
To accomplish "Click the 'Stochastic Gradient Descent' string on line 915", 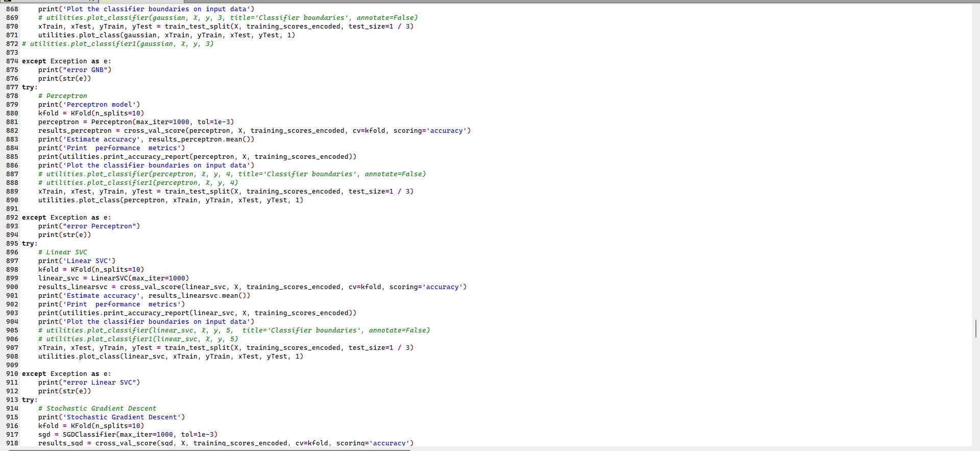I will pos(122,417).
